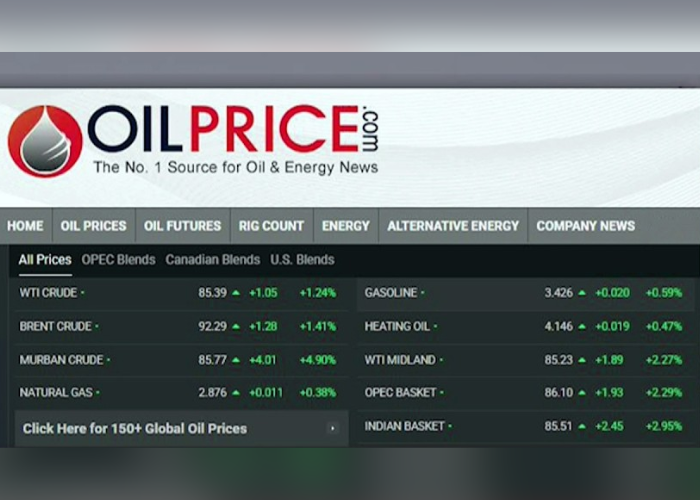Viewport: 700px width, 500px height.
Task: Click OPEC Basket price 86.10
Action: click(558, 393)
